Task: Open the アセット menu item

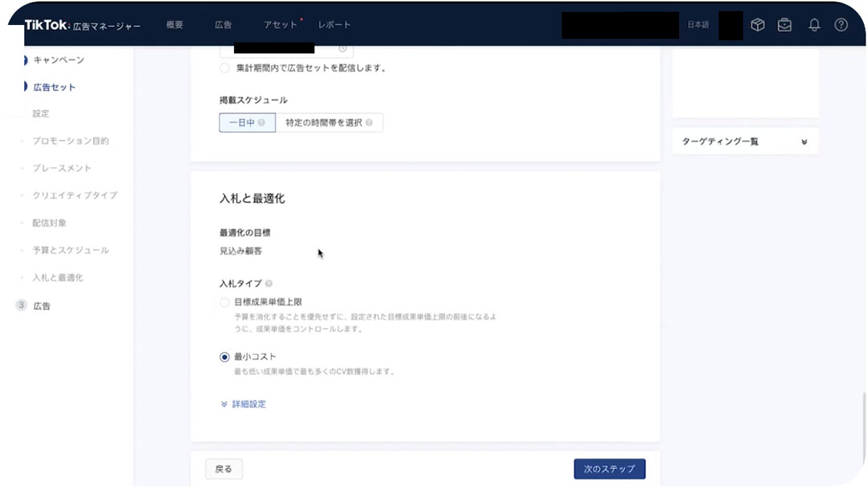Action: tap(280, 25)
